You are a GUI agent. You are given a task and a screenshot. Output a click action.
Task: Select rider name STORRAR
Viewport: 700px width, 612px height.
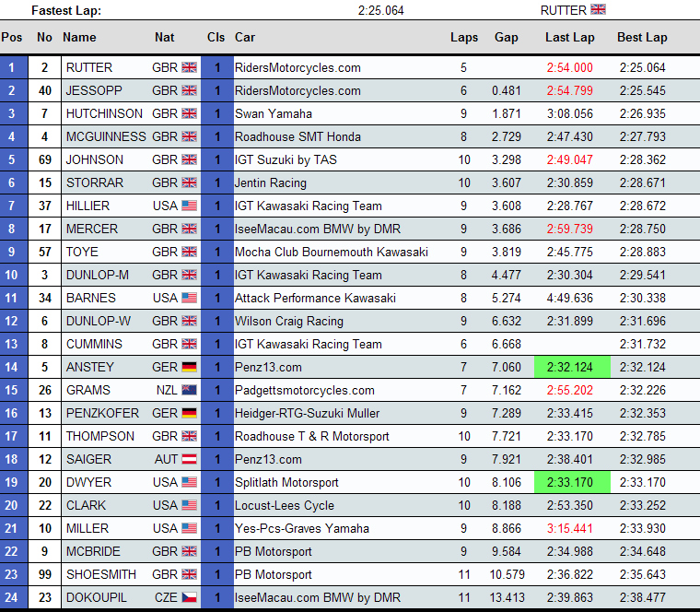(x=95, y=182)
